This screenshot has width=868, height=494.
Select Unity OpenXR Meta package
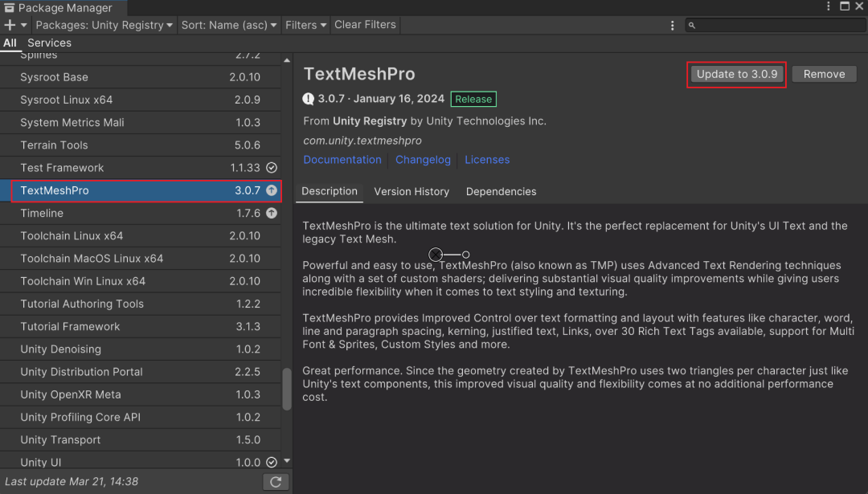(x=141, y=395)
